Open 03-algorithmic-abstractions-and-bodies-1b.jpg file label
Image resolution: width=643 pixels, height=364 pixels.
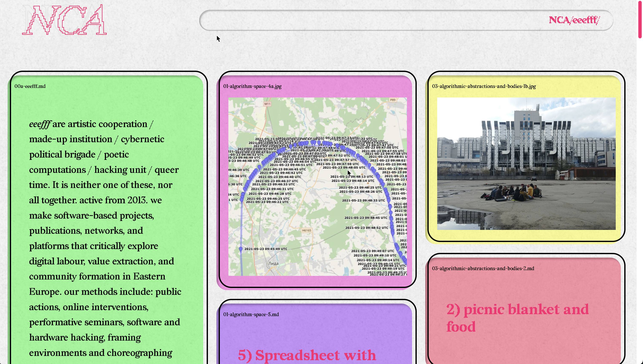click(484, 86)
